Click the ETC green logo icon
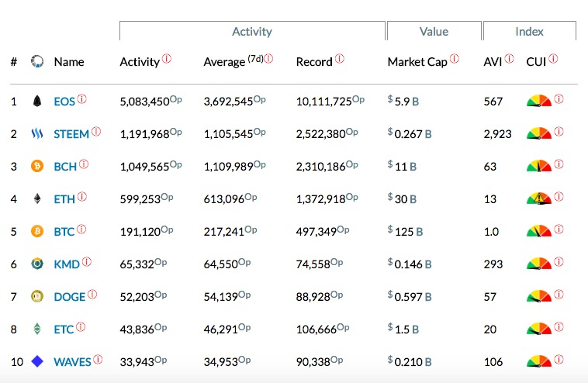Image resolution: width=588 pixels, height=383 pixels. [x=37, y=329]
